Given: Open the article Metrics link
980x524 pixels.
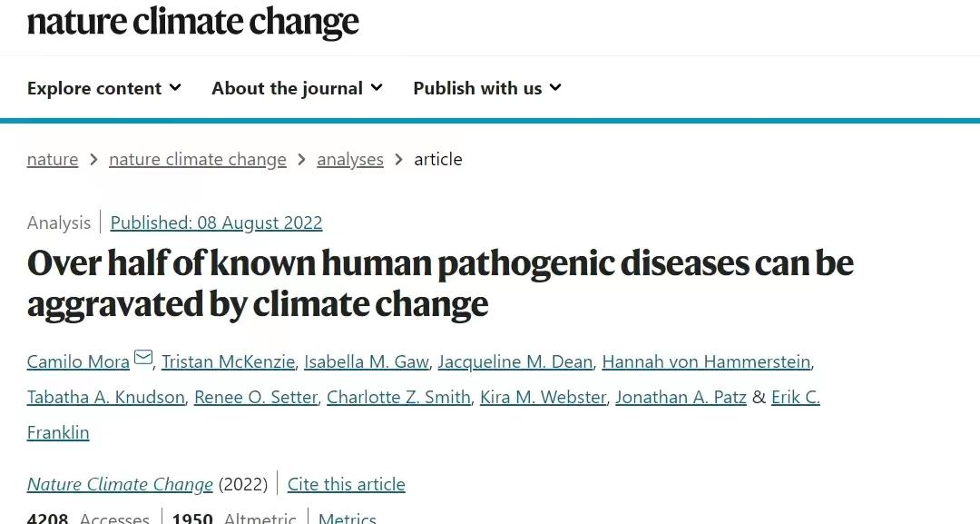Looking at the screenshot, I should (348, 518).
